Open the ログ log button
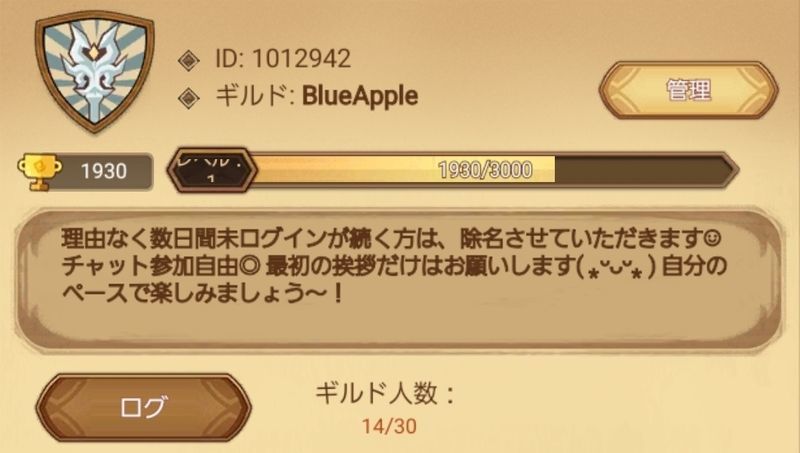The height and width of the screenshot is (453, 800). pyautogui.click(x=143, y=407)
